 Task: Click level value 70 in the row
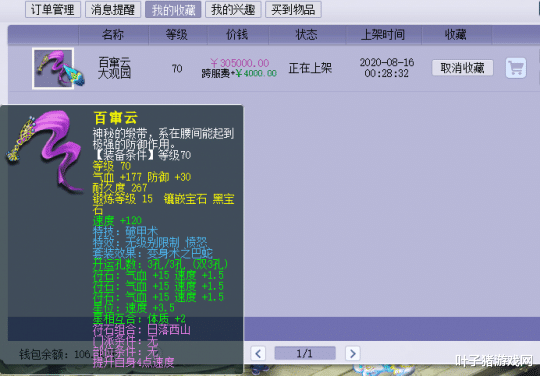coord(177,69)
